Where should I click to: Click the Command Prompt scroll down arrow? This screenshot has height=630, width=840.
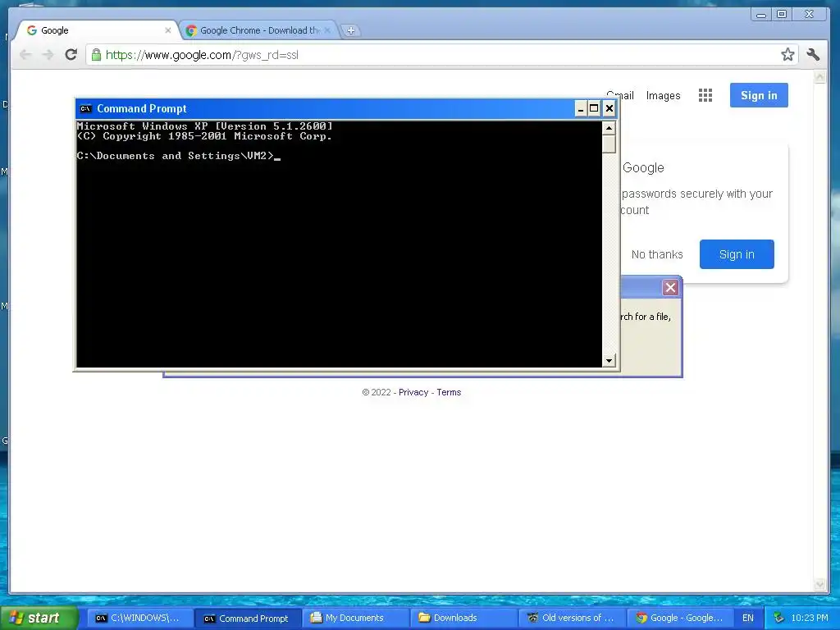[x=609, y=361]
